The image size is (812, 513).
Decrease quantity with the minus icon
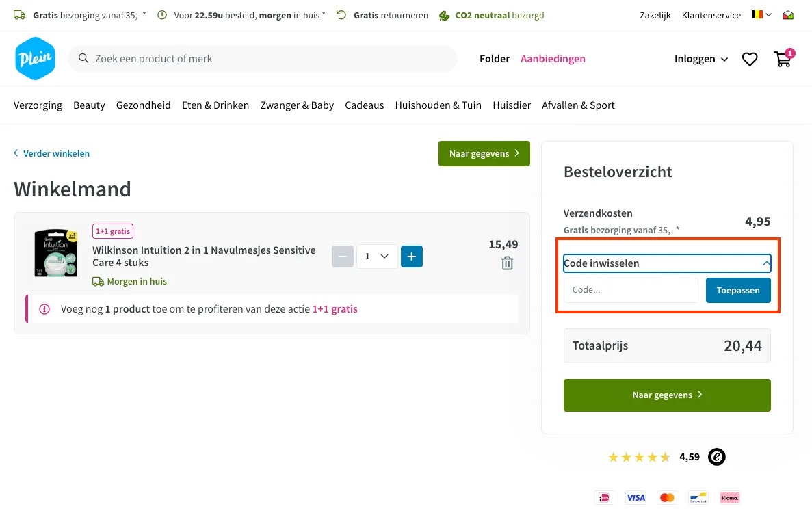[342, 256]
